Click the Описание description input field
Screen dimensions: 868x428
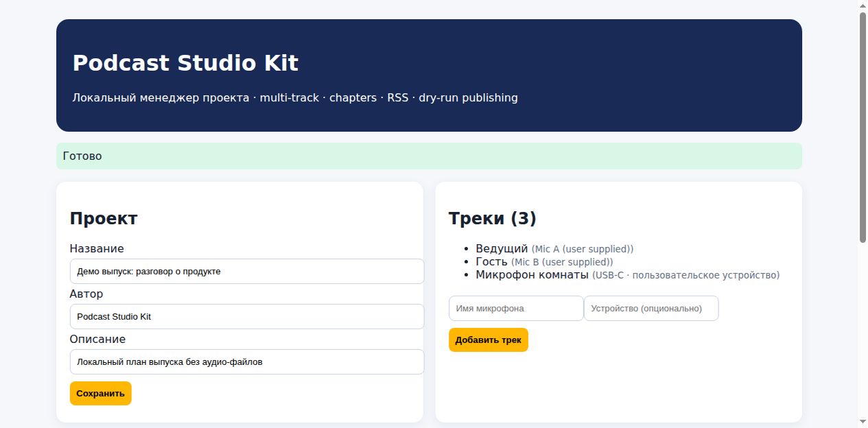coord(247,361)
